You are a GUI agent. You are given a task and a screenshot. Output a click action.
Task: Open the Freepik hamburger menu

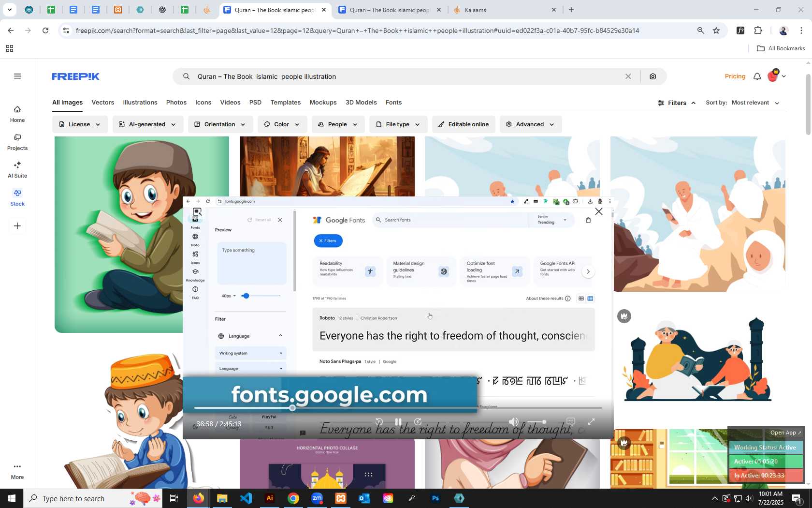(x=17, y=76)
